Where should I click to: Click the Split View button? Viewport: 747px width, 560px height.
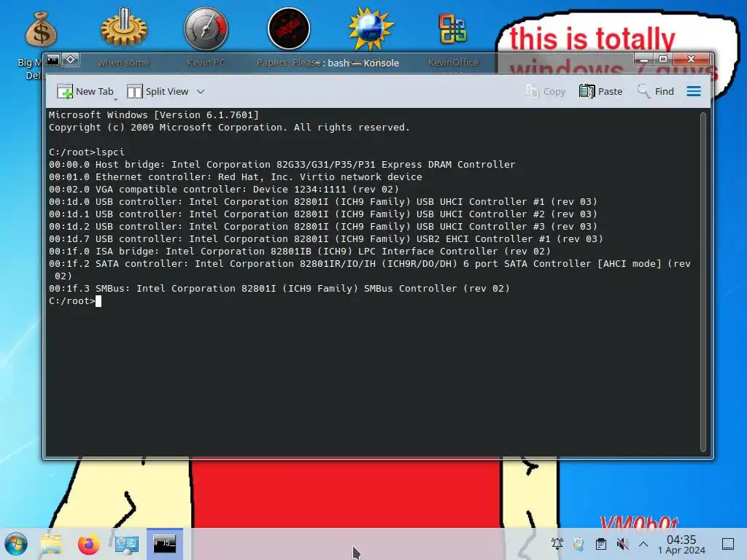click(x=158, y=91)
